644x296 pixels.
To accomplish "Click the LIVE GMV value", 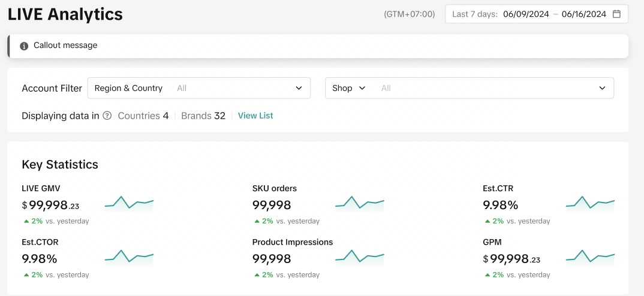I will point(51,206).
